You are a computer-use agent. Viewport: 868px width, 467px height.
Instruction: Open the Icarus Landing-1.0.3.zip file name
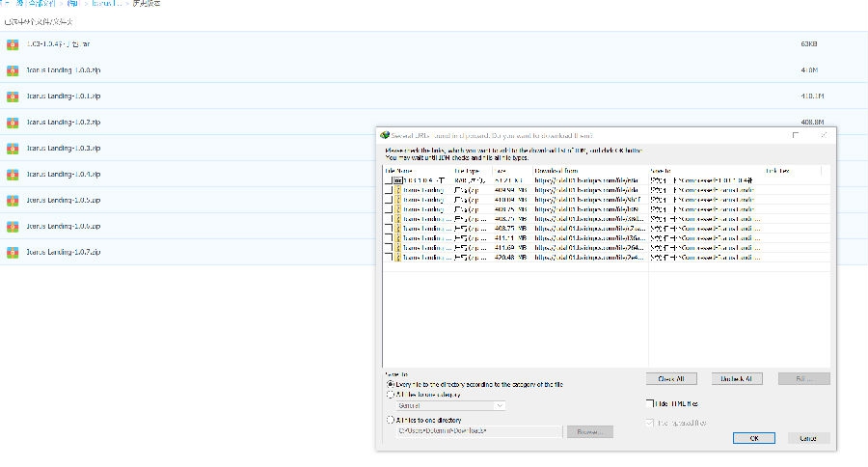[x=64, y=149]
